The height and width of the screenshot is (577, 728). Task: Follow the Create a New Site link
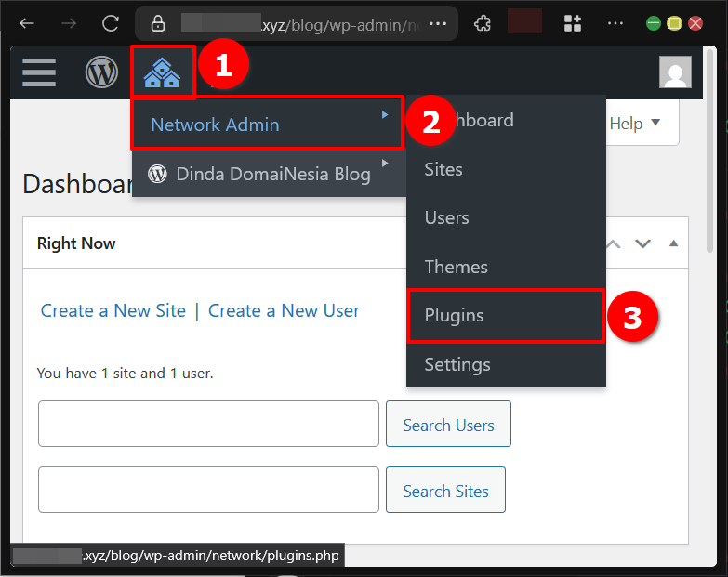point(113,311)
